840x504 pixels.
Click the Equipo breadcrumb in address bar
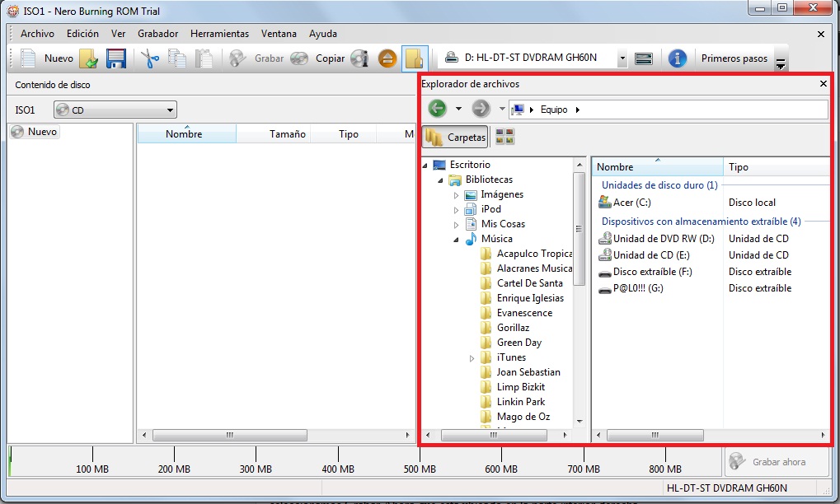tap(553, 110)
